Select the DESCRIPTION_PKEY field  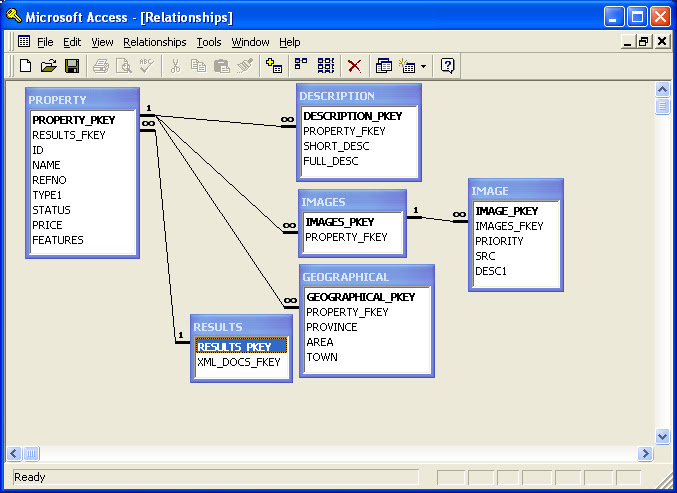(x=353, y=116)
